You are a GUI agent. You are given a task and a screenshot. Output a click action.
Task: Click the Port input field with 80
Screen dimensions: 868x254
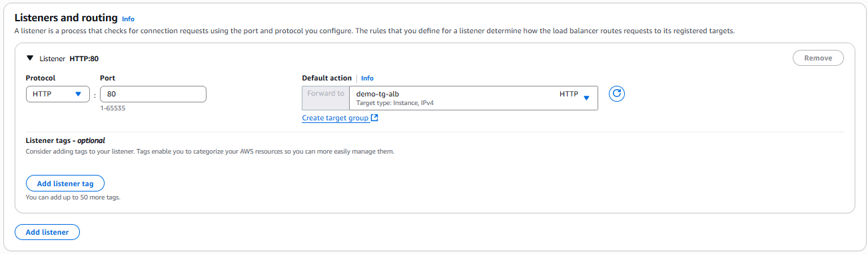[x=153, y=94]
